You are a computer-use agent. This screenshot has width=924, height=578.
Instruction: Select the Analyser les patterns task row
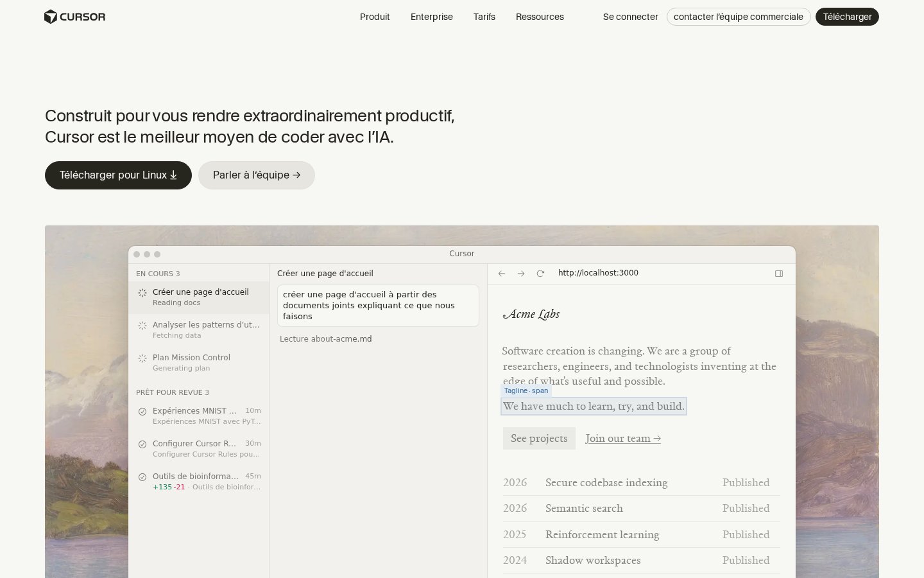point(199,330)
